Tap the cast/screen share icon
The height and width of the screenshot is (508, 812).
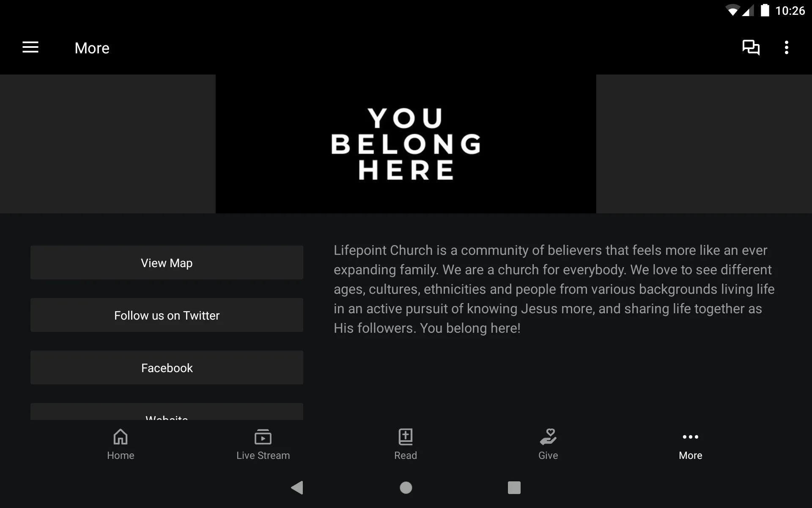click(751, 47)
